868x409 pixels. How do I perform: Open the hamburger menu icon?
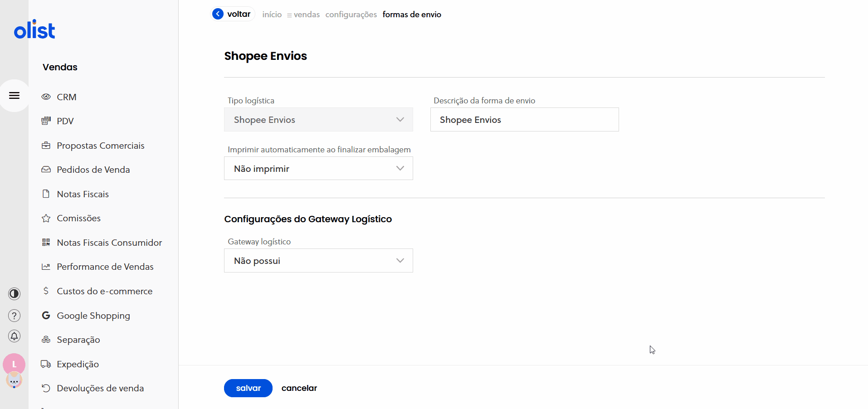point(15,96)
